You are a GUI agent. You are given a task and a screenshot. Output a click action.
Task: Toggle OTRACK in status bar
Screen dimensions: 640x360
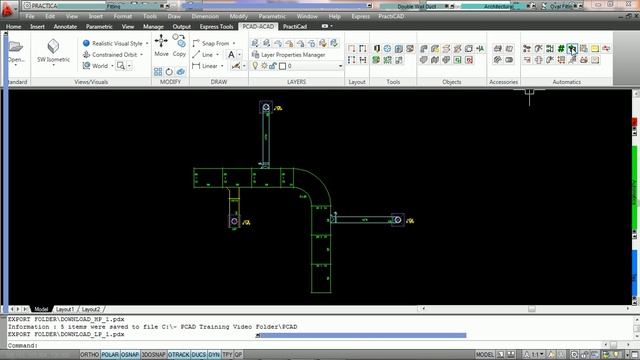click(x=179, y=355)
